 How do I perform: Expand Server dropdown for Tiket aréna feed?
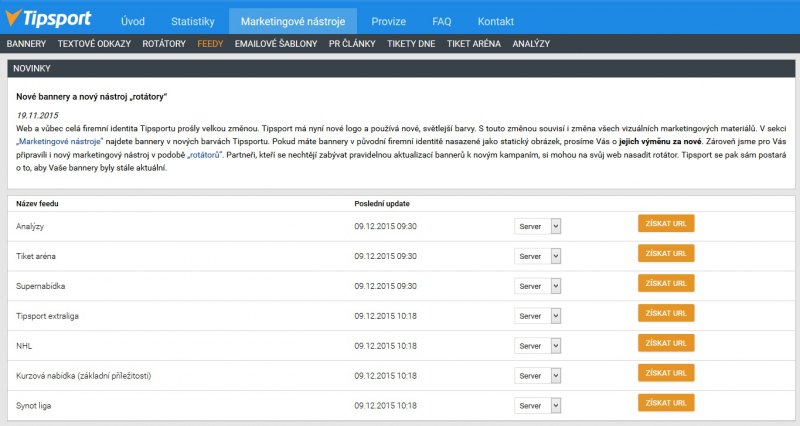pyautogui.click(x=538, y=256)
